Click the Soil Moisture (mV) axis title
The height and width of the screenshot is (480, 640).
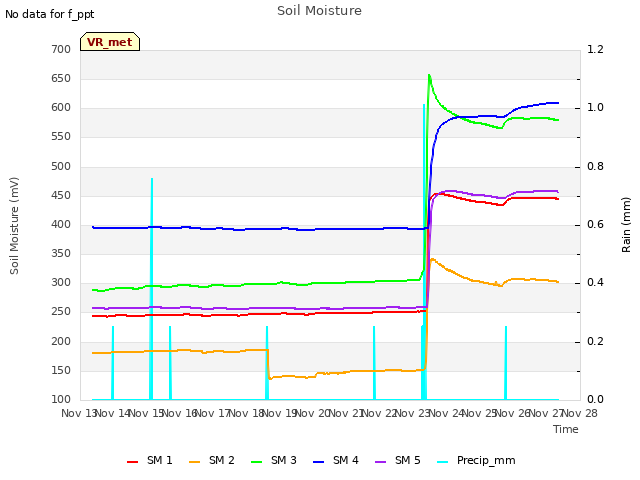(x=14, y=226)
